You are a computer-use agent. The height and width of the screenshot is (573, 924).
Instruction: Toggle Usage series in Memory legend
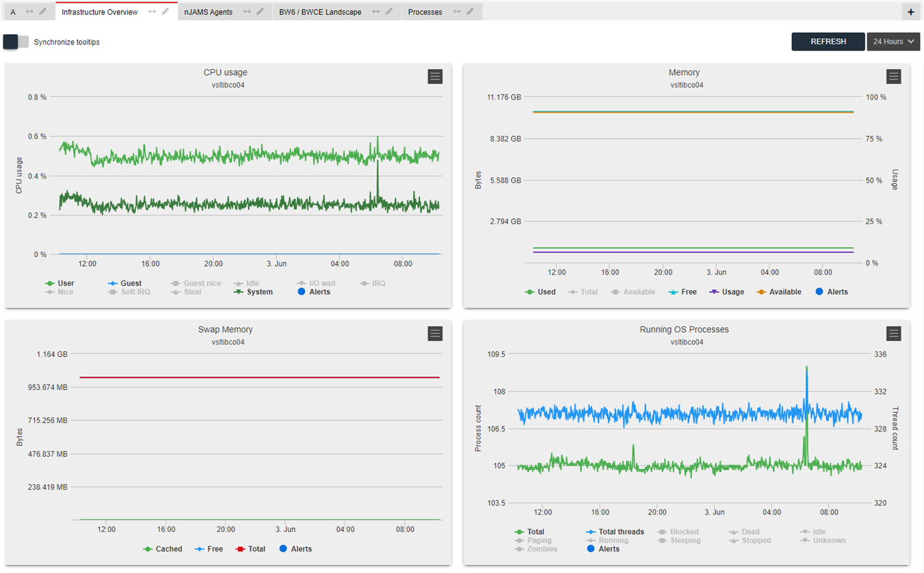click(726, 292)
